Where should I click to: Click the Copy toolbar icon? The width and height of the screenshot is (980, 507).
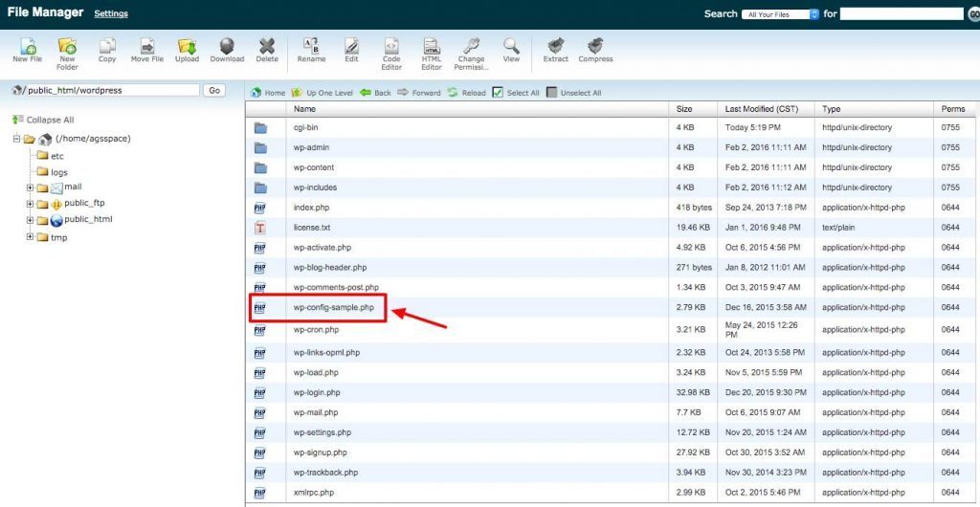[107, 50]
